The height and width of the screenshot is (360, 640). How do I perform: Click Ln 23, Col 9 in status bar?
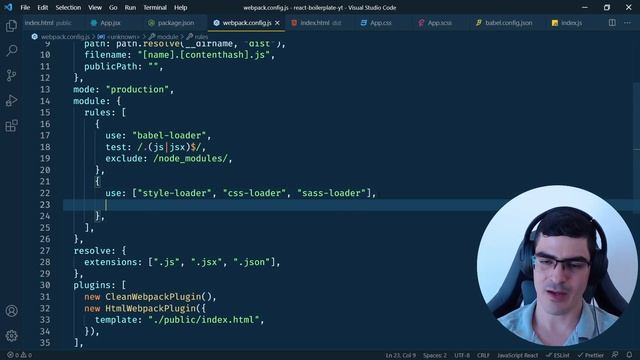click(400, 356)
